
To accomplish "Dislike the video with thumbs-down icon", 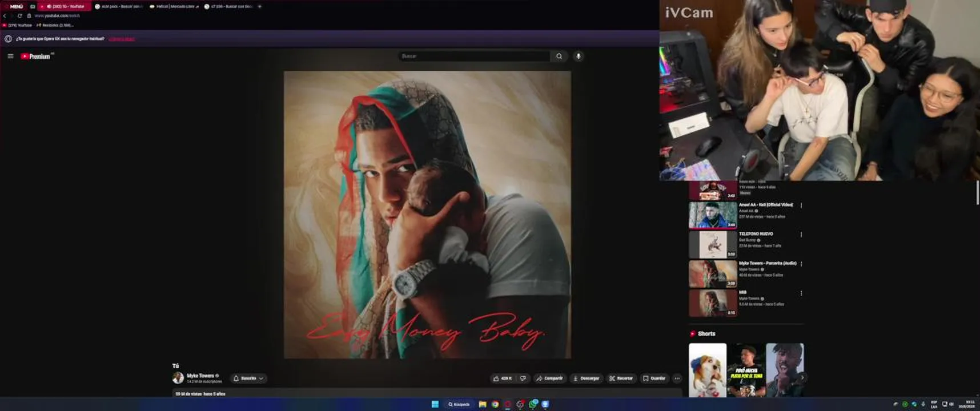I will coord(523,378).
